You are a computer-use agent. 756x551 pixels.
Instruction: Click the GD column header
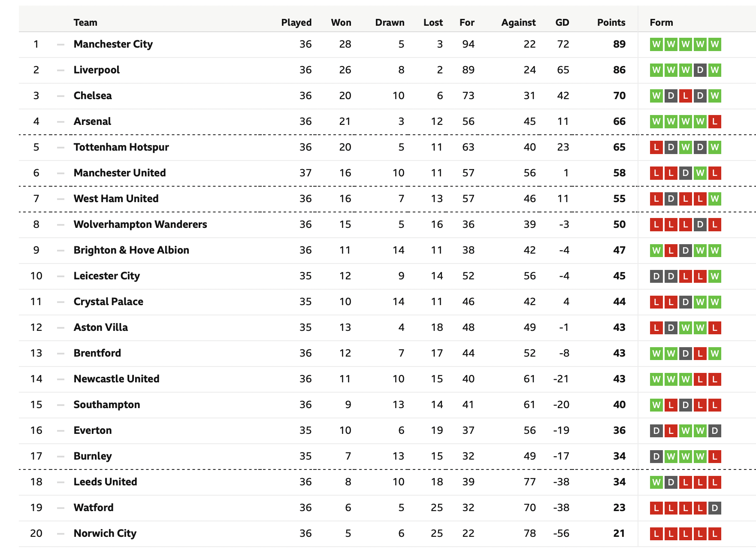tap(562, 22)
